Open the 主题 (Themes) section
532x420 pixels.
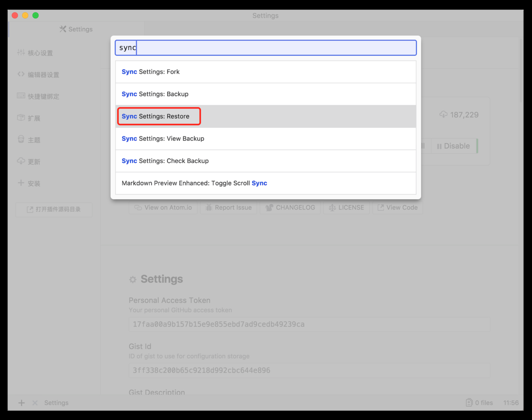[35, 140]
